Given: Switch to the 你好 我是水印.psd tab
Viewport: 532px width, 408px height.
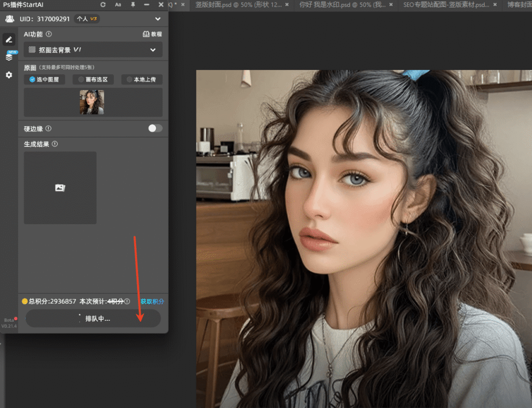Looking at the screenshot, I should pyautogui.click(x=339, y=5).
